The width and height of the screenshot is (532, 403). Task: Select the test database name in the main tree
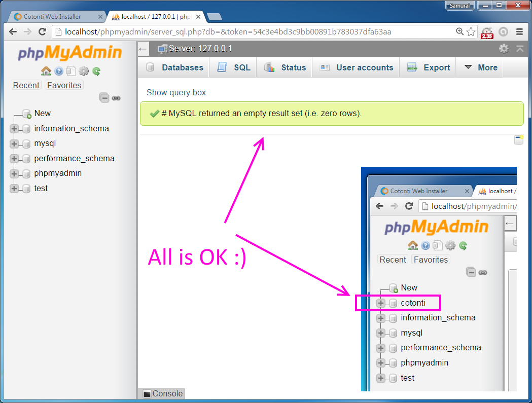click(x=41, y=188)
